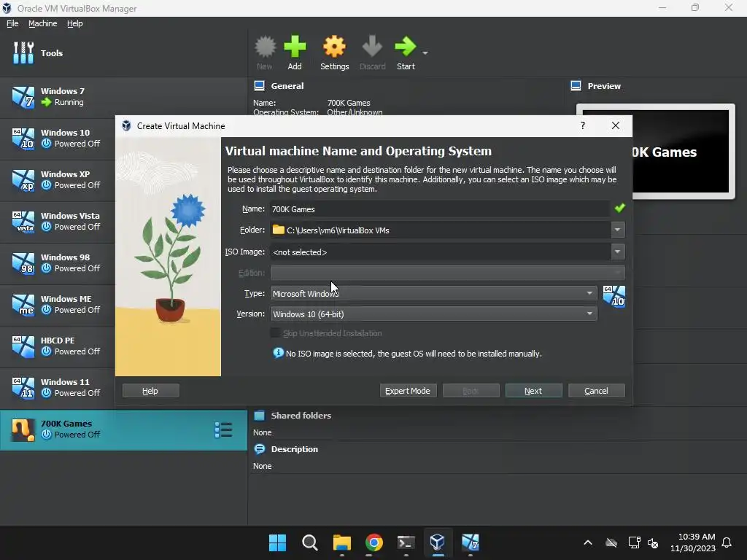
Task: Click the Name field 700K Games
Action: tap(440, 209)
